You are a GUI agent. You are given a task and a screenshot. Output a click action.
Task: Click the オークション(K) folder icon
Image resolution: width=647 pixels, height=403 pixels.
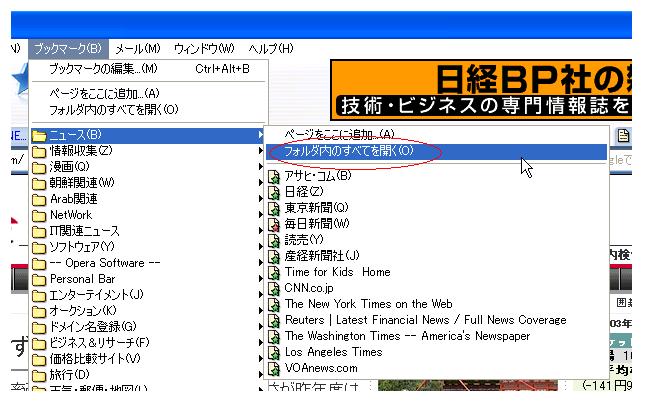coord(39,312)
